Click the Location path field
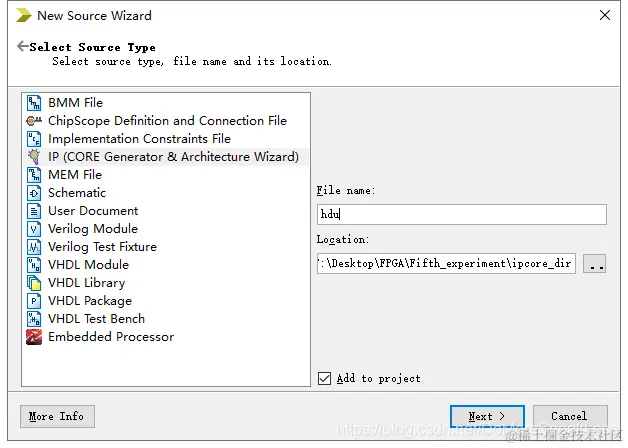This screenshot has height=448, width=628. [x=446, y=263]
